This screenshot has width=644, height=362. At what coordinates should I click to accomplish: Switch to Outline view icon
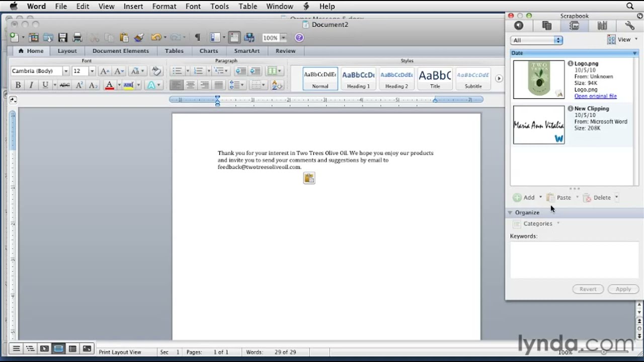30,348
